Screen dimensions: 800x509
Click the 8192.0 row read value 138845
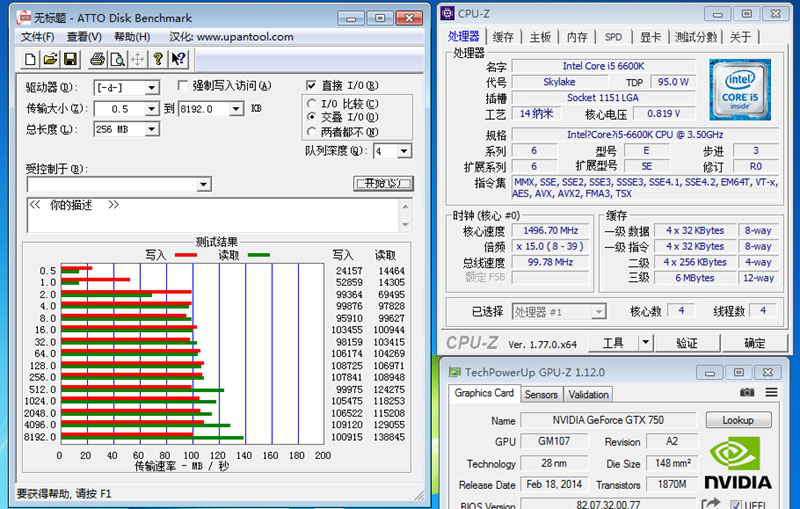pos(389,437)
